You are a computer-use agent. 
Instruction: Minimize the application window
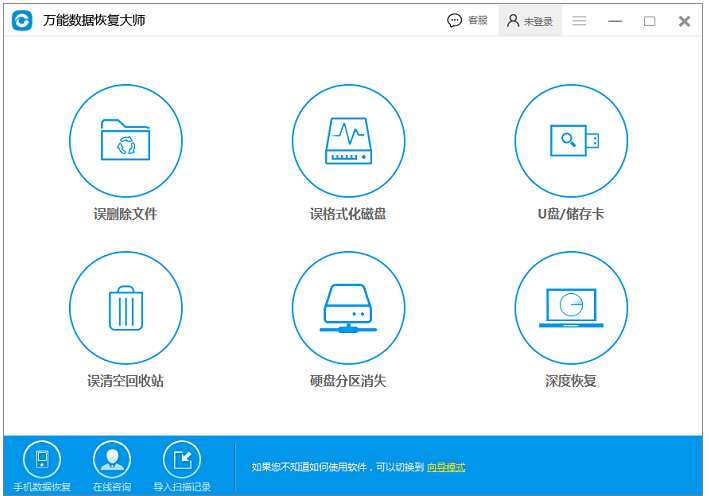[x=615, y=21]
